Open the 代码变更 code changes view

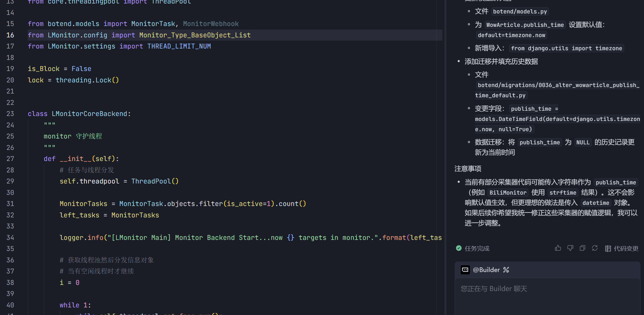(626, 248)
